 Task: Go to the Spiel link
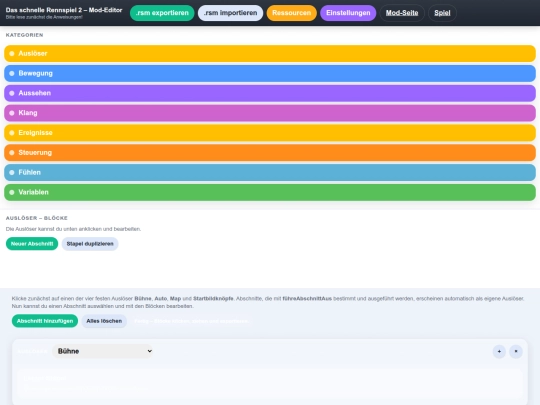[442, 13]
